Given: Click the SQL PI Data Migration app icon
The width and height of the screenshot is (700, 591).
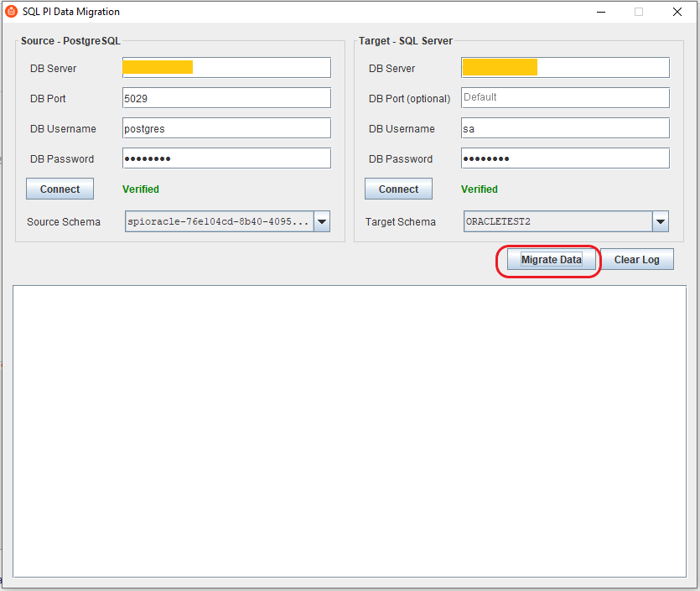Looking at the screenshot, I should 11,12.
